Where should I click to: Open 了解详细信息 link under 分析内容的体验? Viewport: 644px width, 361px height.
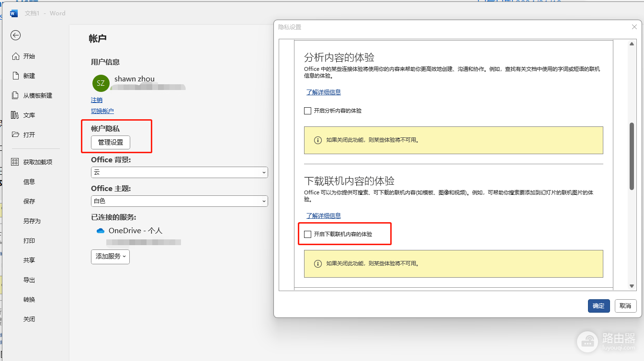[324, 92]
